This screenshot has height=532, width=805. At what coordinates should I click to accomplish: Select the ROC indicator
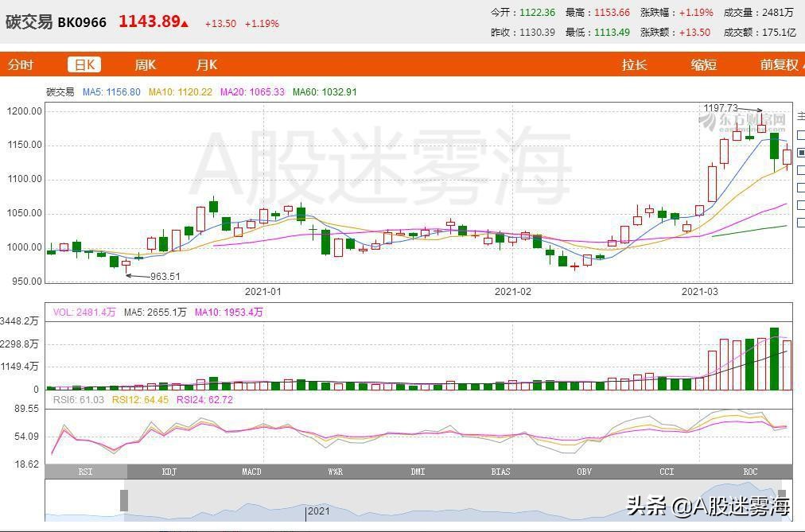pyautogui.click(x=749, y=471)
